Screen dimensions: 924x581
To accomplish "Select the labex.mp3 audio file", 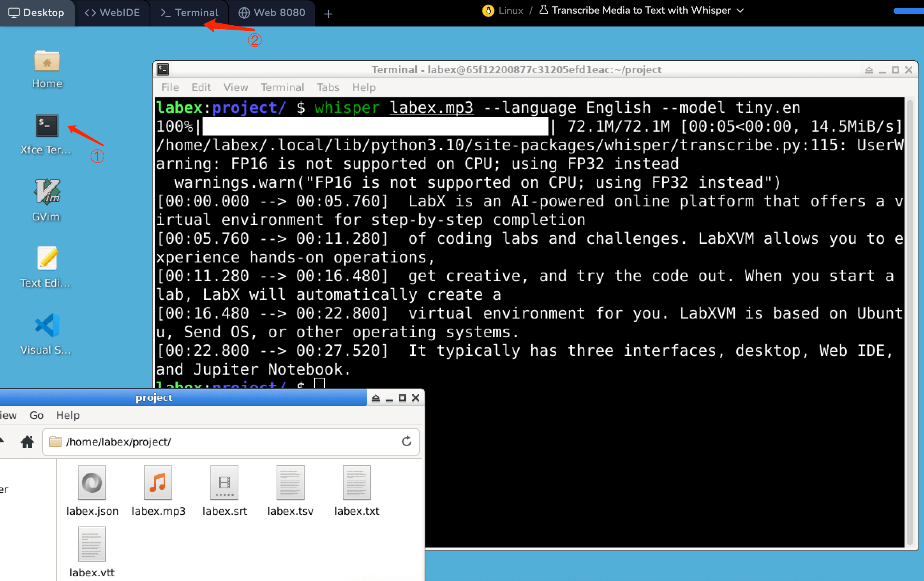I will (x=158, y=483).
